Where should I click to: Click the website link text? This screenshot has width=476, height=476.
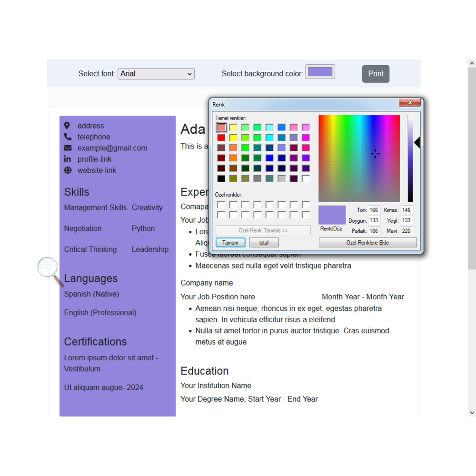point(97,170)
